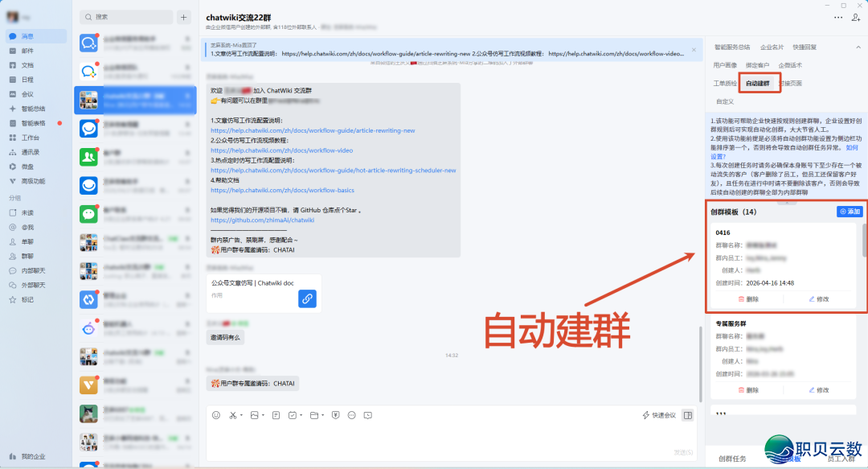Viewport: 868px width, 469px height.
Task: Edit the 专属服务群 template via 修改
Action: [819, 389]
